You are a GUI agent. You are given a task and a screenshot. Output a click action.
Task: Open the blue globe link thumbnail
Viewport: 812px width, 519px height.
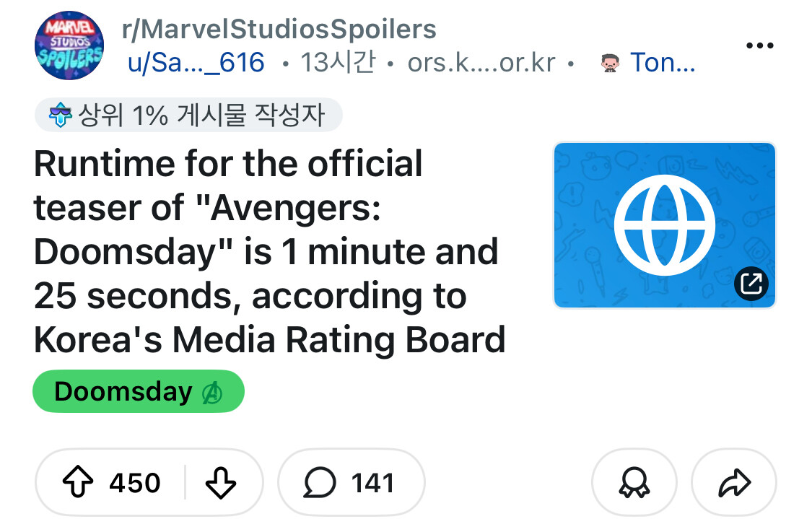pos(664,224)
